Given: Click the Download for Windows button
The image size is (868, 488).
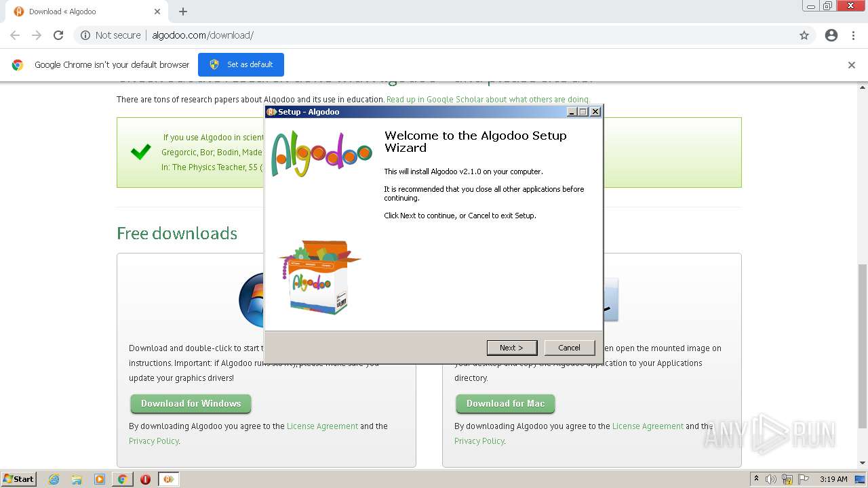Looking at the screenshot, I should point(191,403).
